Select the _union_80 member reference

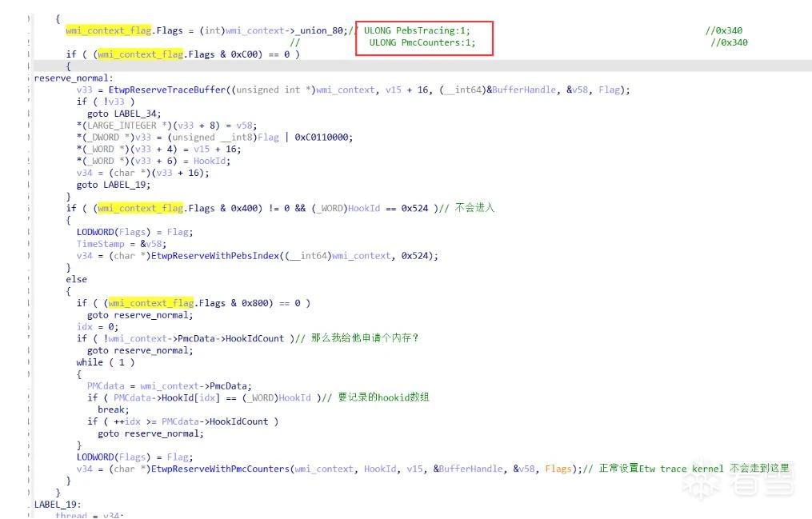coord(321,30)
